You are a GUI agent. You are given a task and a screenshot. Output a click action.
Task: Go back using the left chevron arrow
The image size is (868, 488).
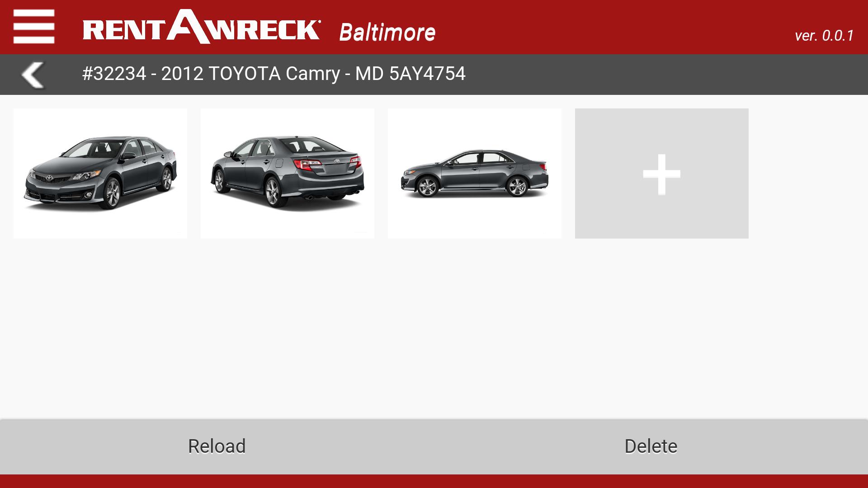click(x=33, y=75)
